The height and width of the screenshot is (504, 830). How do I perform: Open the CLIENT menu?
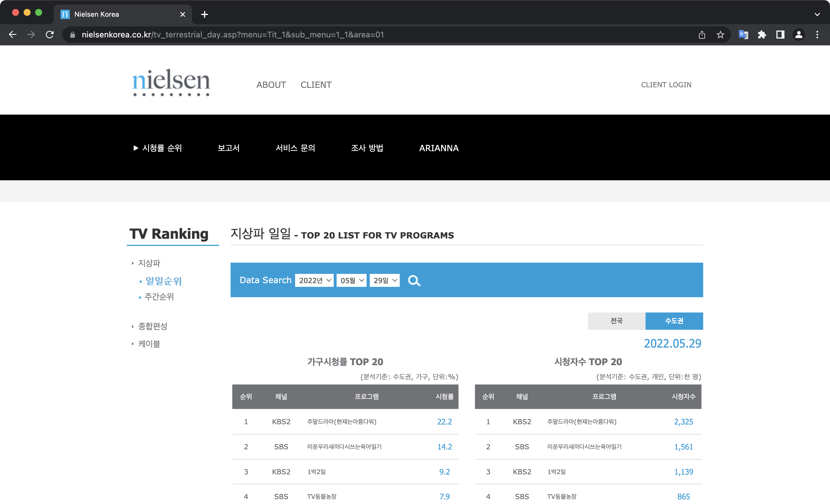click(316, 85)
